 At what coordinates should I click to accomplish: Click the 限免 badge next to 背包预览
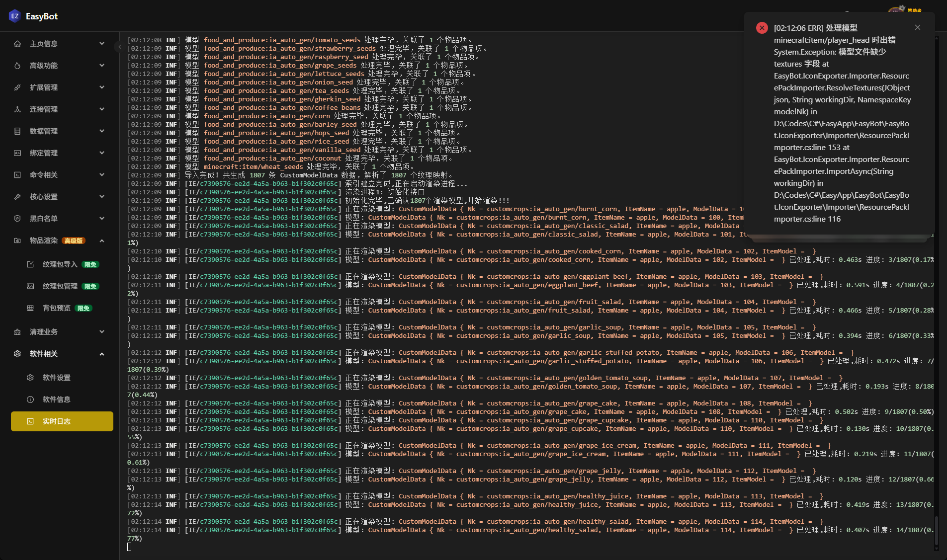[84, 309]
